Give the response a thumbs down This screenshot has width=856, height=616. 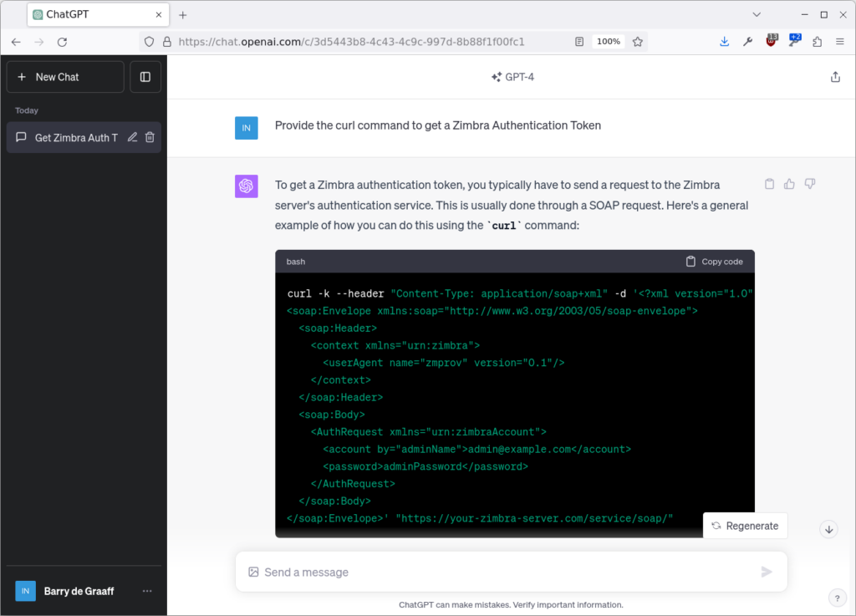point(809,183)
